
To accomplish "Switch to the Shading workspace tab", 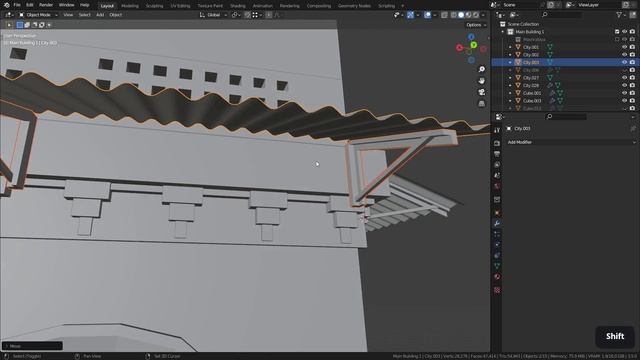I will (238, 6).
